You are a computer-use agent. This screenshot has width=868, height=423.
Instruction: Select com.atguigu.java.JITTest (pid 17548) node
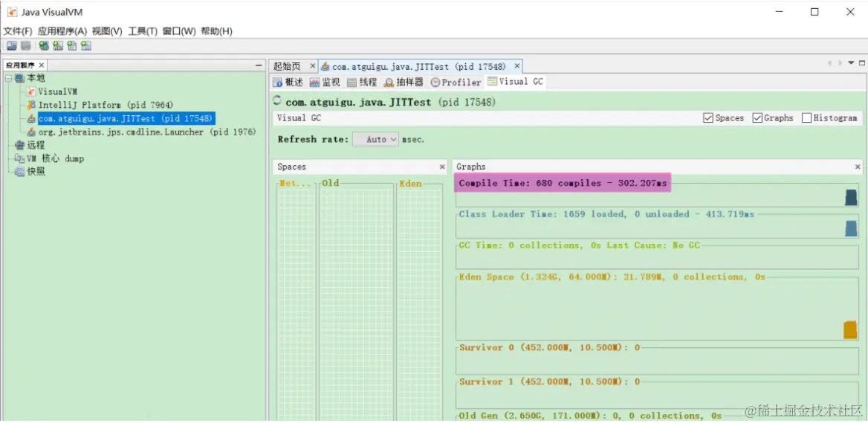coord(126,118)
